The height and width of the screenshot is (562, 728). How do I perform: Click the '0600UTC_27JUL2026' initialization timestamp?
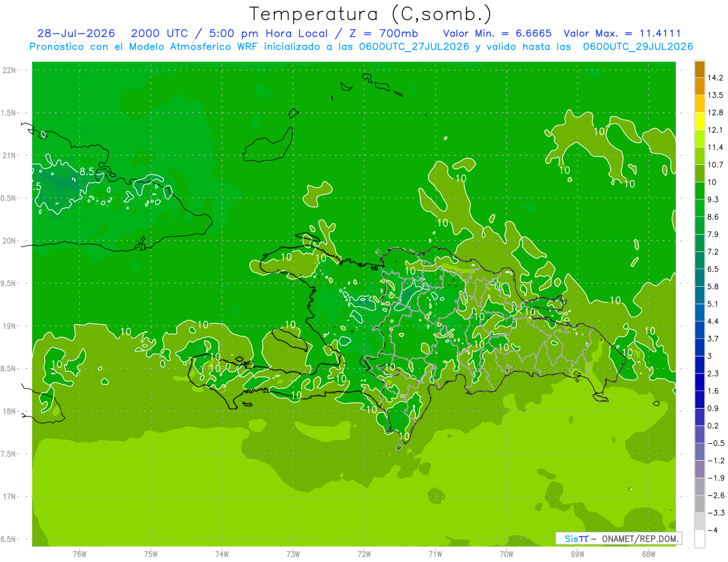(x=414, y=47)
